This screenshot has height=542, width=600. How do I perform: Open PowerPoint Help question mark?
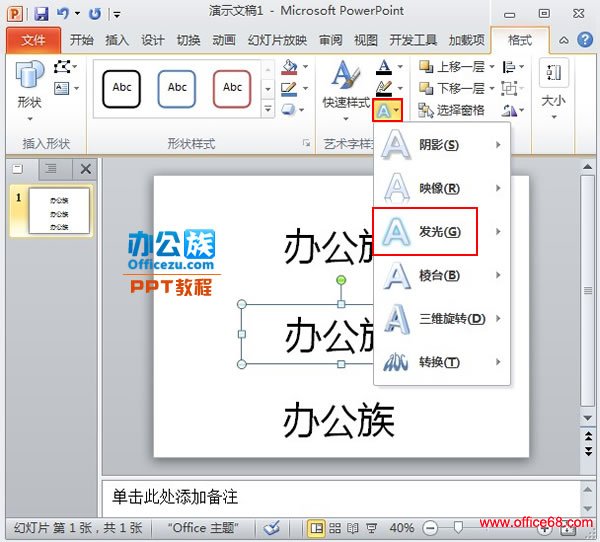[585, 40]
